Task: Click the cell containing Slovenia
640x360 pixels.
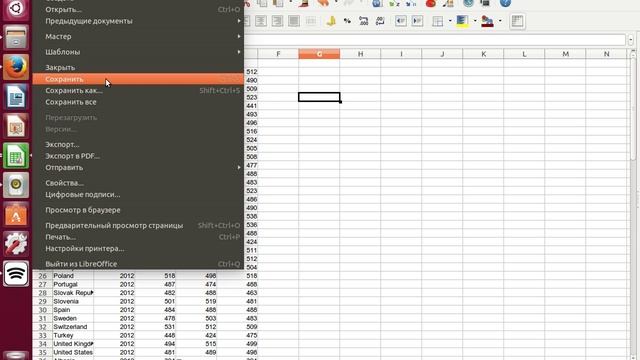Action: pyautogui.click(x=73, y=301)
